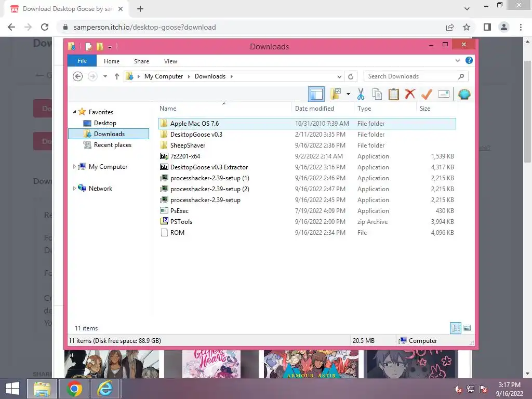Expand arrow after Downloads breadcrumb
This screenshot has height=399, width=532.
point(231,76)
